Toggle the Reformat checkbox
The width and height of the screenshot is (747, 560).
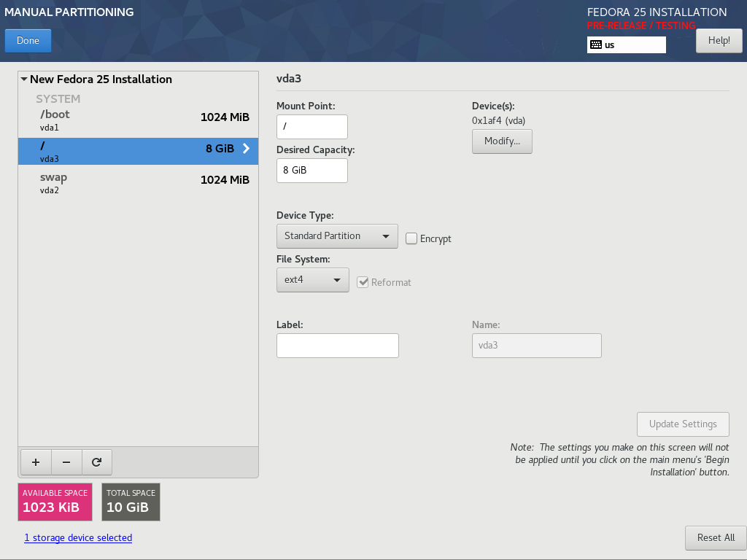tap(363, 282)
